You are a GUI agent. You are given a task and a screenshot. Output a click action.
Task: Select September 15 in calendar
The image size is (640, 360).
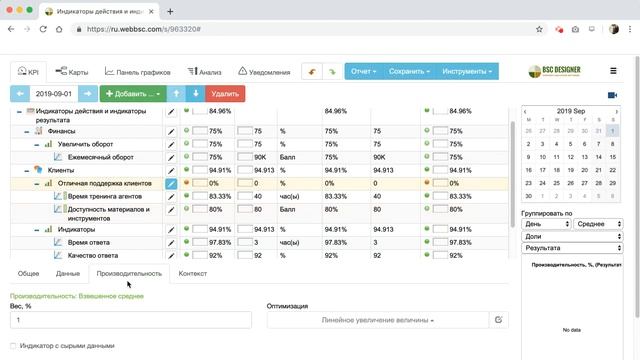[x=612, y=157]
